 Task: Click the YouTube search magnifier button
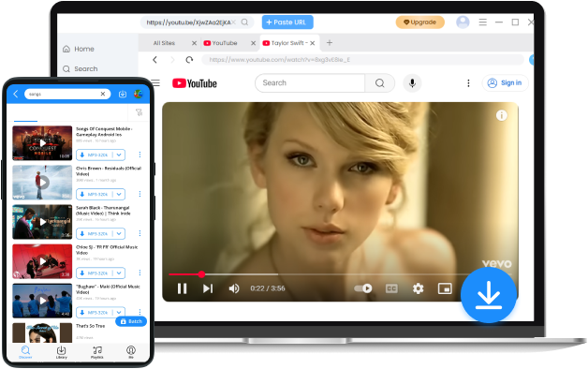point(380,82)
